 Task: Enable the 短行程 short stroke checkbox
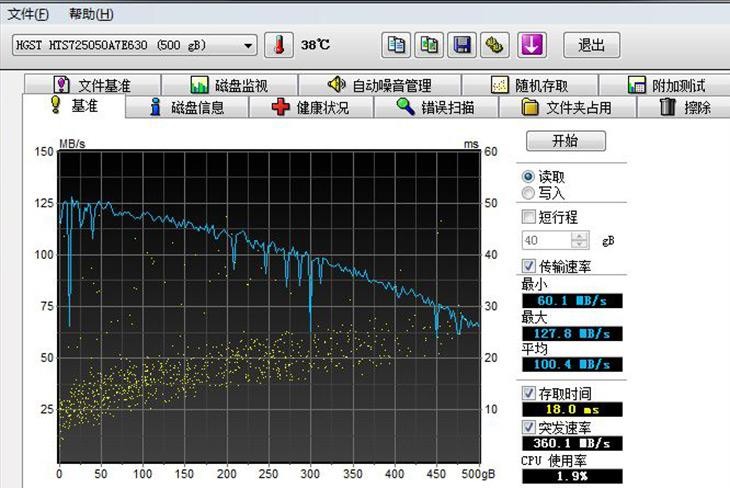(x=528, y=217)
